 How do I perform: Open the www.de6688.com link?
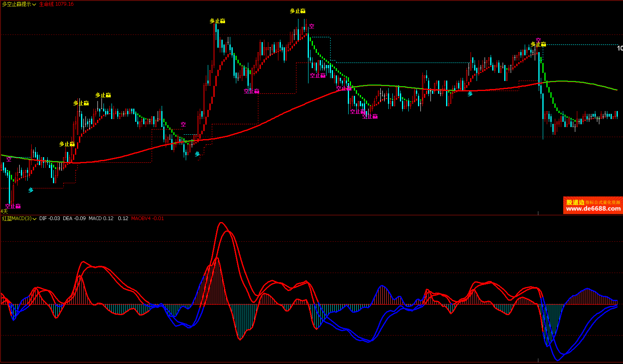tap(593, 209)
